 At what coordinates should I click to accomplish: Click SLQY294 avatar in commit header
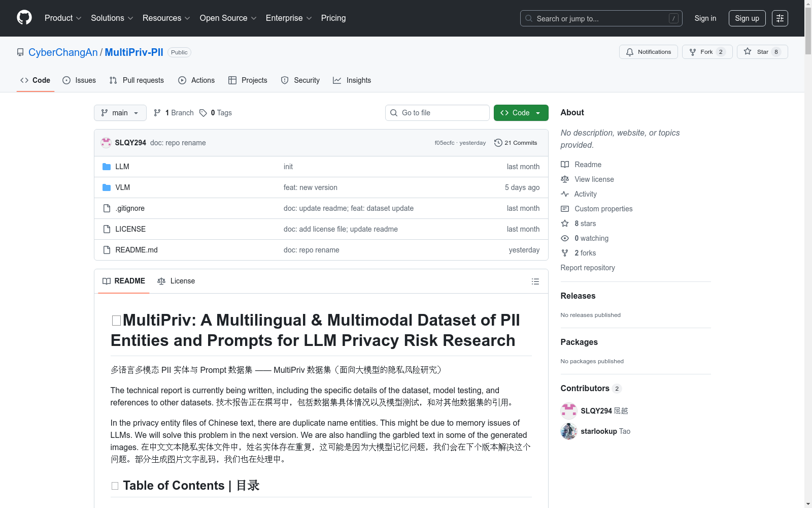(106, 143)
